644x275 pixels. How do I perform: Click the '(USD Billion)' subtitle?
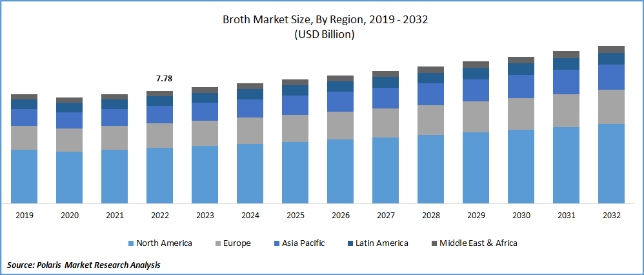[x=325, y=35]
